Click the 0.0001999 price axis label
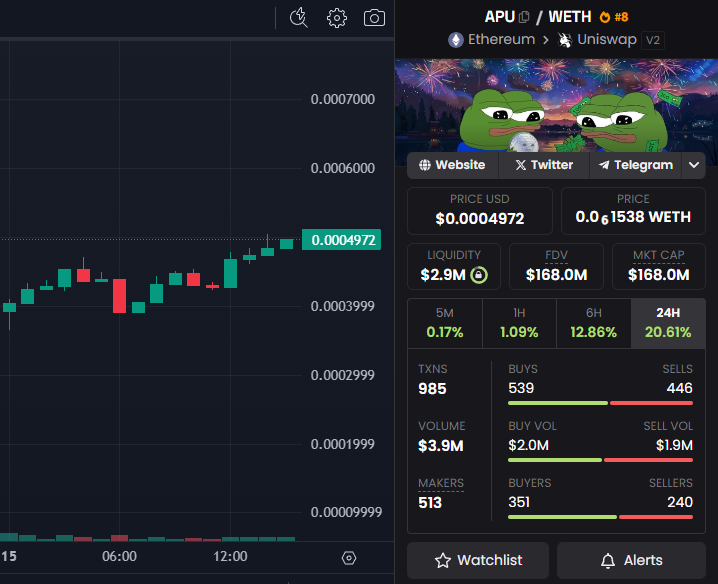 (343, 444)
